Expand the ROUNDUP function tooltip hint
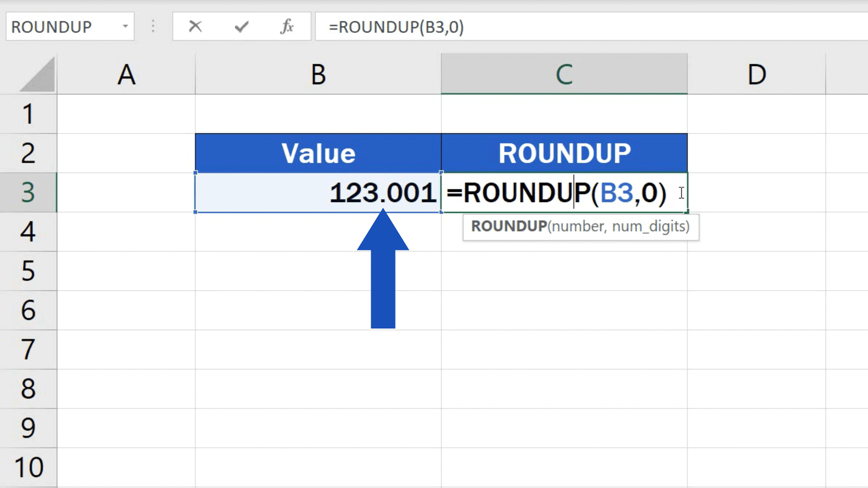 [x=580, y=227]
